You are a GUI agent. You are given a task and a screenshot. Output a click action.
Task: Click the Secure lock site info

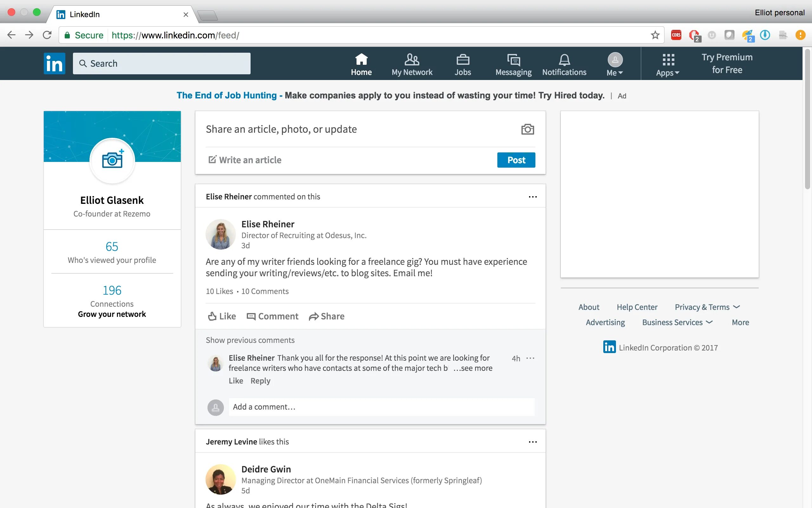[x=84, y=35]
